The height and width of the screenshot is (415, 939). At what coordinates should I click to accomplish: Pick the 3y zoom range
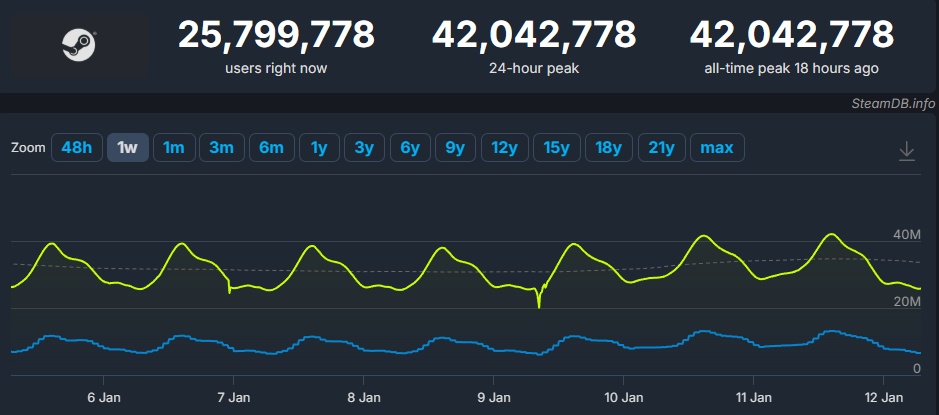pyautogui.click(x=364, y=148)
